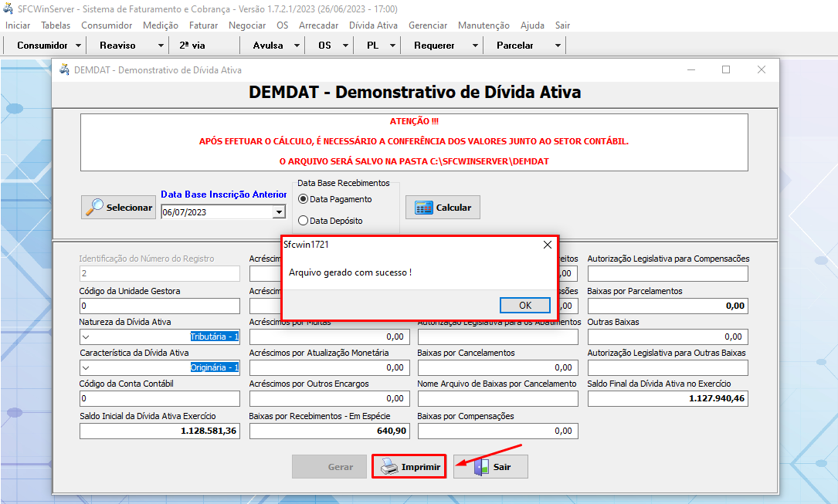Expand the Característica da Dívida Ativa dropdown

87,367
